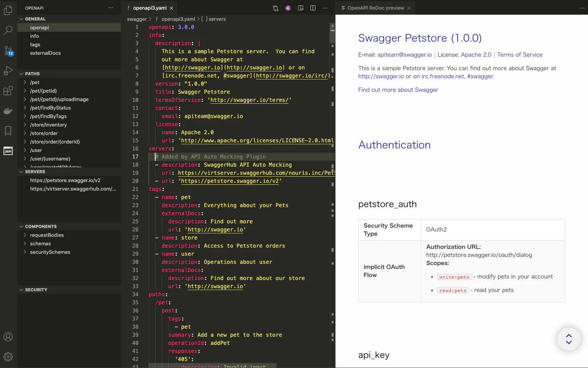Expand the requestBodies node

pyautogui.click(x=25, y=235)
